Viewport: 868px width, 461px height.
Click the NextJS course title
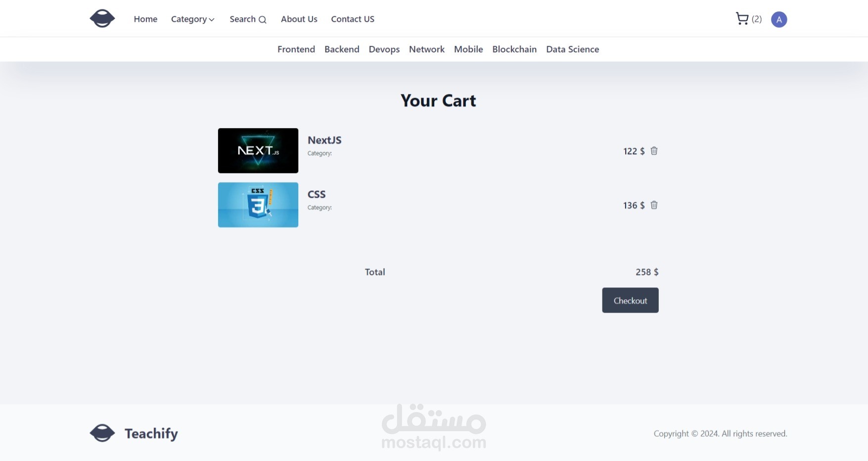324,140
